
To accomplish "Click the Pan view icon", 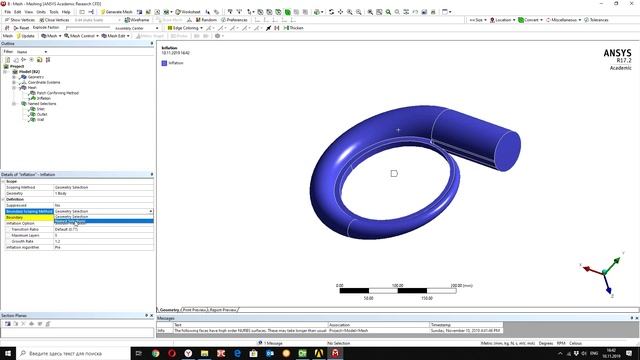I will tap(340, 12).
